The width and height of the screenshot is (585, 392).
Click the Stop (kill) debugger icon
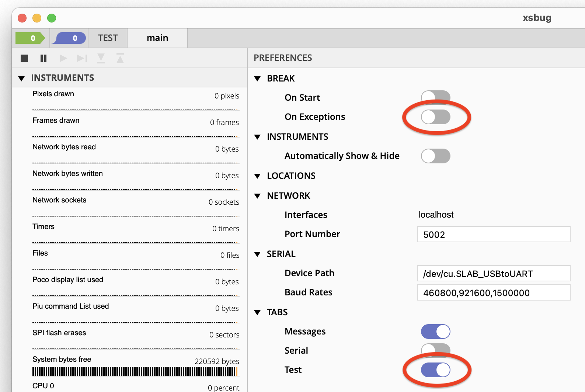tap(24, 58)
